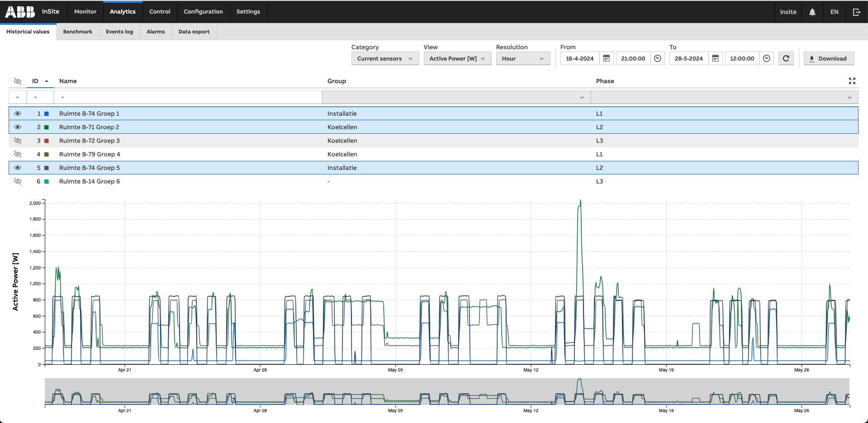Click the refresh data icon button
The height and width of the screenshot is (423, 868).
point(786,58)
